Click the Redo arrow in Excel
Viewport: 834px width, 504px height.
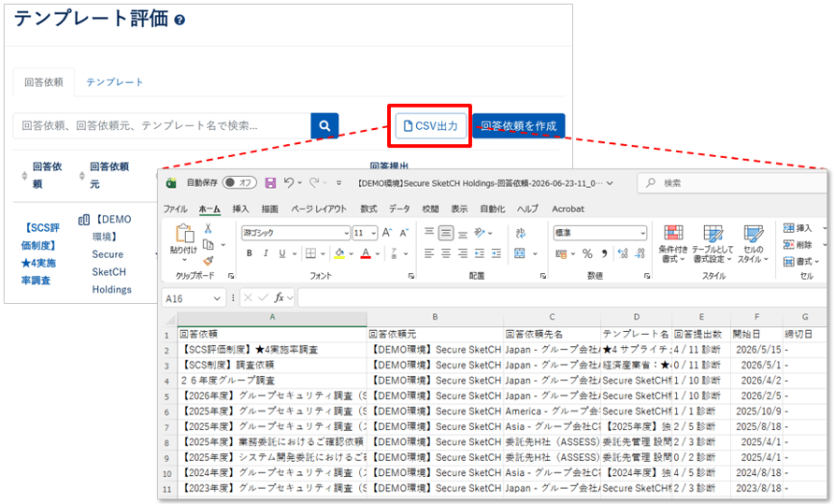click(314, 182)
